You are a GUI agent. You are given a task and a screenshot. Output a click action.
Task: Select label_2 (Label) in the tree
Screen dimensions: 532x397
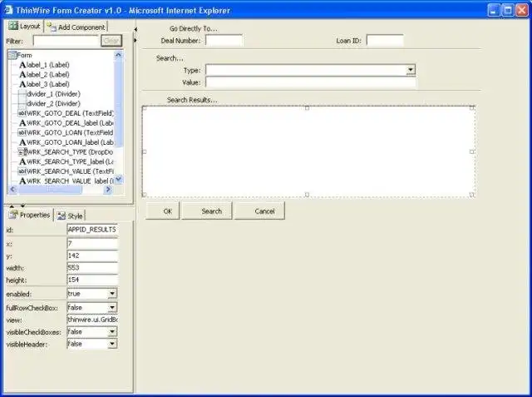48,74
